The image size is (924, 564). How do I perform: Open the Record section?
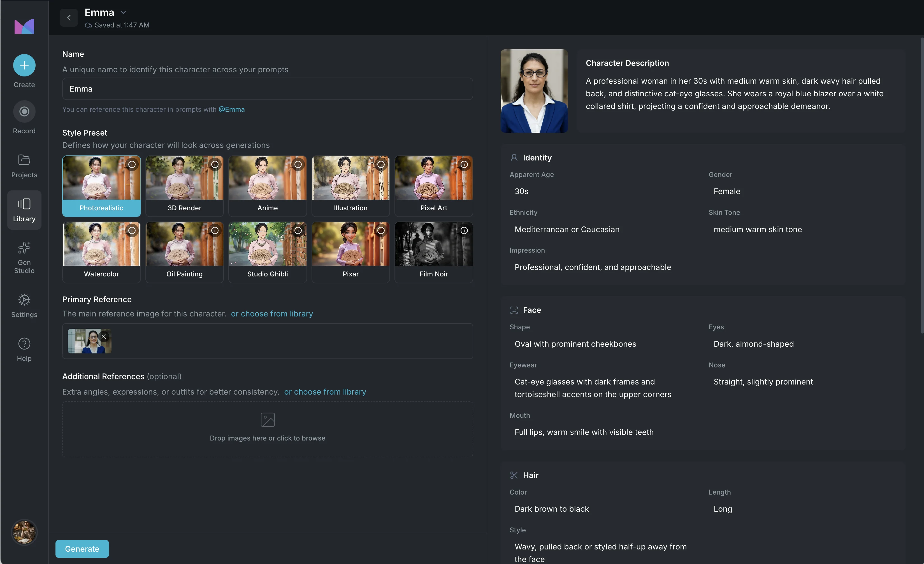(x=24, y=117)
